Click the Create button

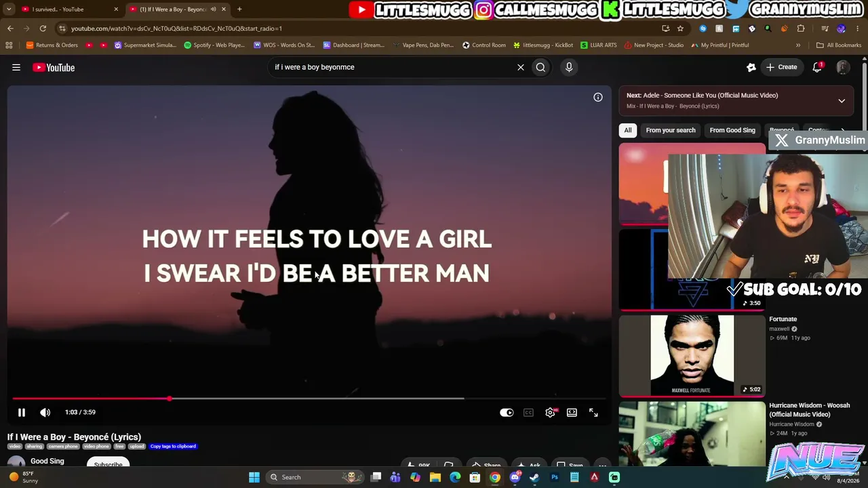(782, 67)
